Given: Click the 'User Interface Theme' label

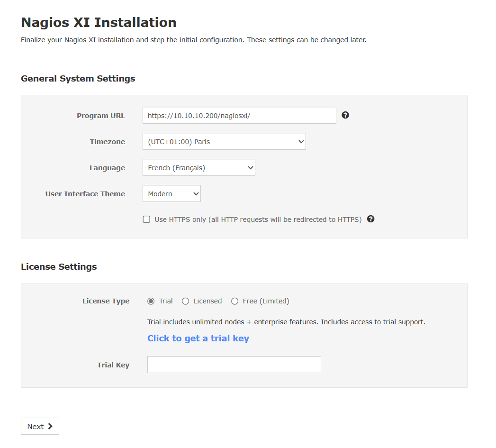Looking at the screenshot, I should 85,194.
